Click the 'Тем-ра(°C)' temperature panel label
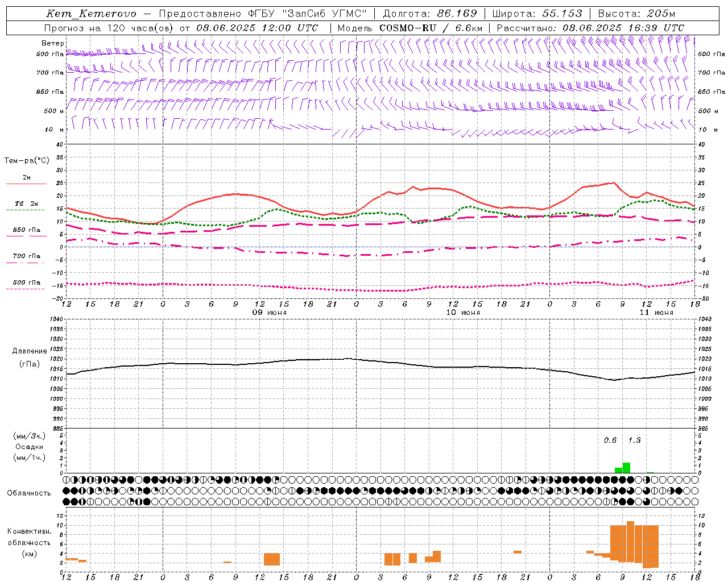 (27, 161)
